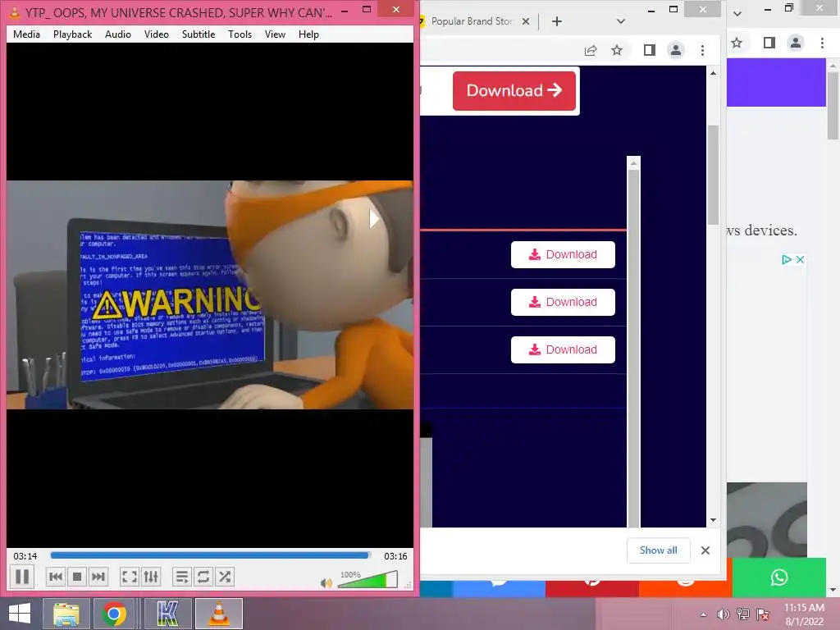Open the VLC Subtitle menu
The height and width of the screenshot is (630, 840).
(x=199, y=34)
